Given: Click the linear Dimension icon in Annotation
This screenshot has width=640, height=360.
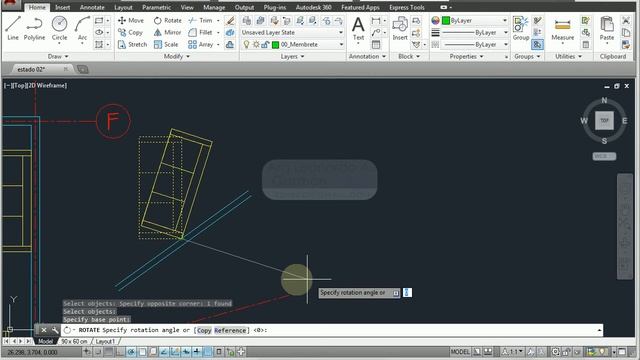Looking at the screenshot, I should 376,20.
